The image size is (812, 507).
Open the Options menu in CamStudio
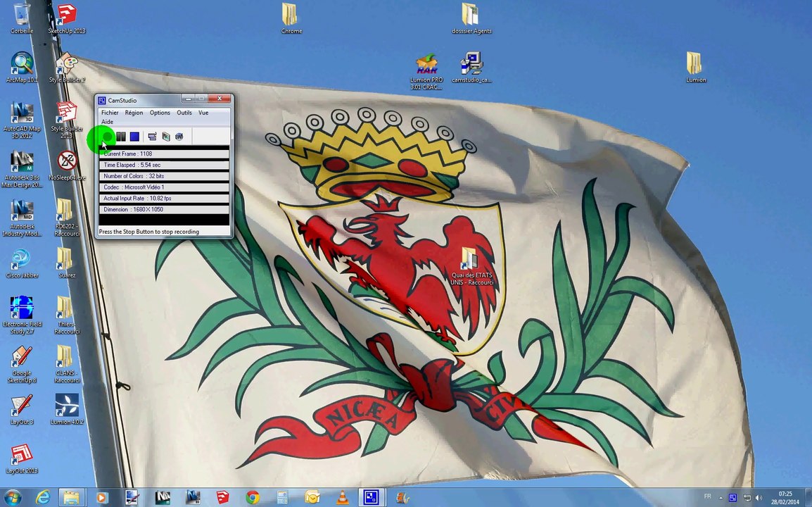click(x=160, y=113)
